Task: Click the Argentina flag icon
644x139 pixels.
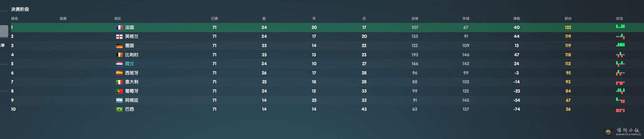Action: [119, 100]
